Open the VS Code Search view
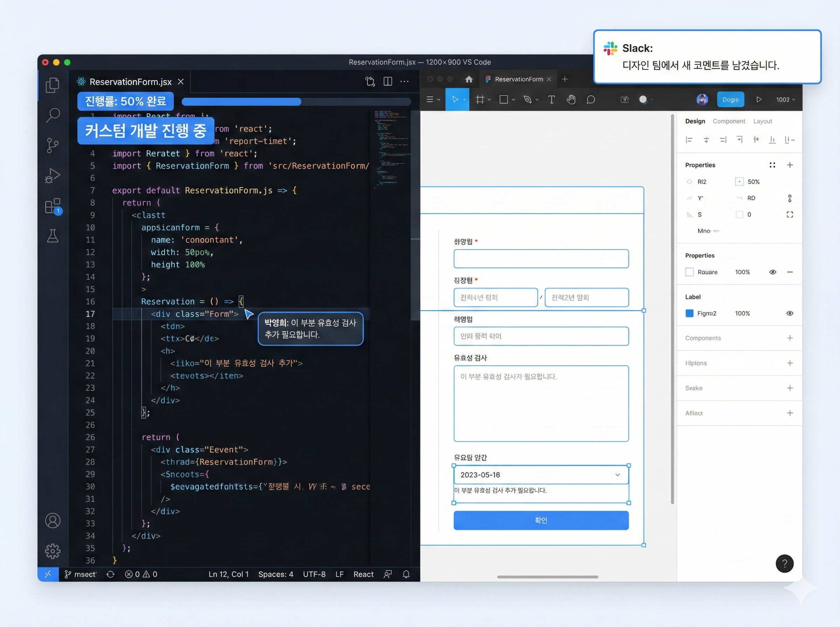Image resolution: width=840 pixels, height=627 pixels. tap(53, 115)
